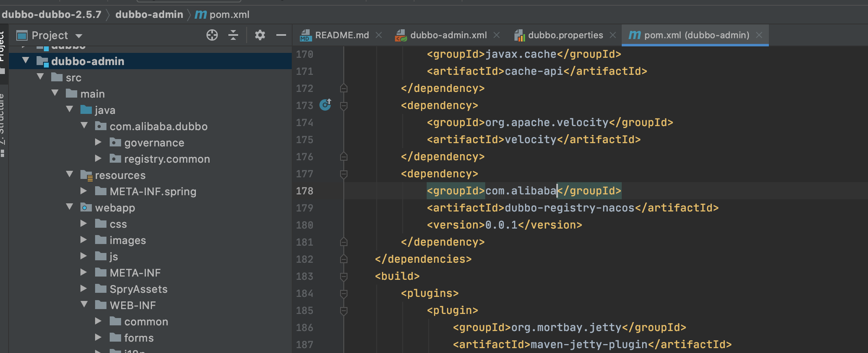Click com.alibaba.dubbo package icon
This screenshot has height=353, width=868.
[101, 126]
